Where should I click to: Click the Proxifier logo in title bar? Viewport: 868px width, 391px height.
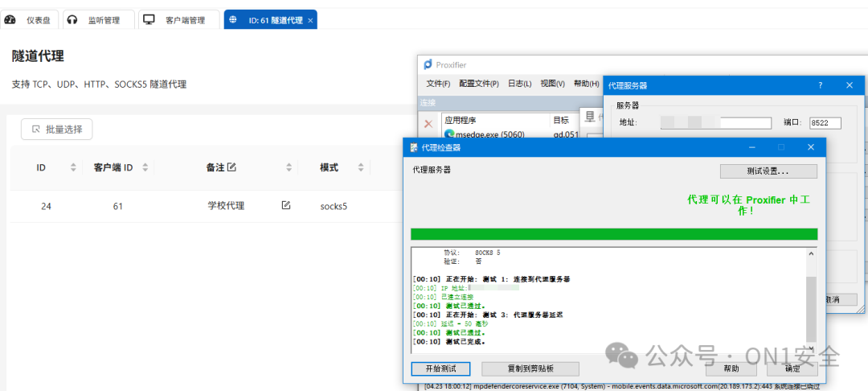coord(428,65)
